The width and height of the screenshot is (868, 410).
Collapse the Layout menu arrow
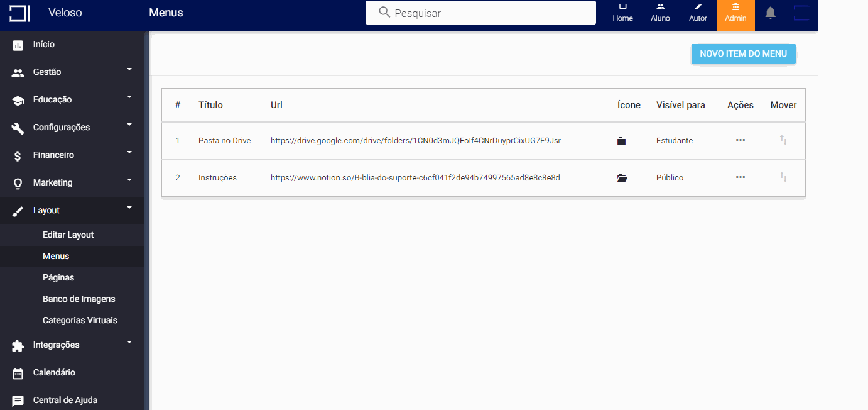click(x=129, y=207)
